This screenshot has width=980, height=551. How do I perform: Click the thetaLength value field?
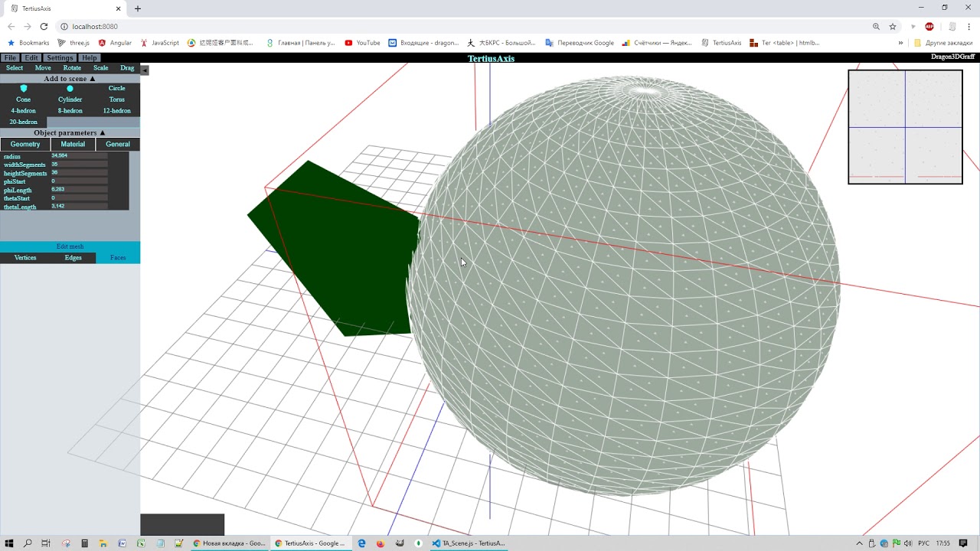tap(79, 207)
